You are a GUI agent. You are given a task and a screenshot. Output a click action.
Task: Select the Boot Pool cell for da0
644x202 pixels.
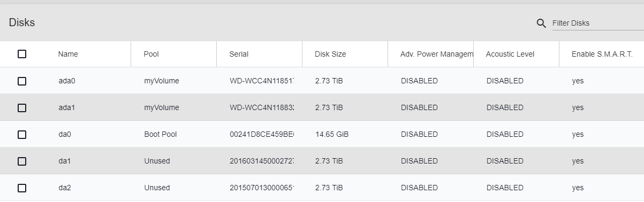click(160, 134)
